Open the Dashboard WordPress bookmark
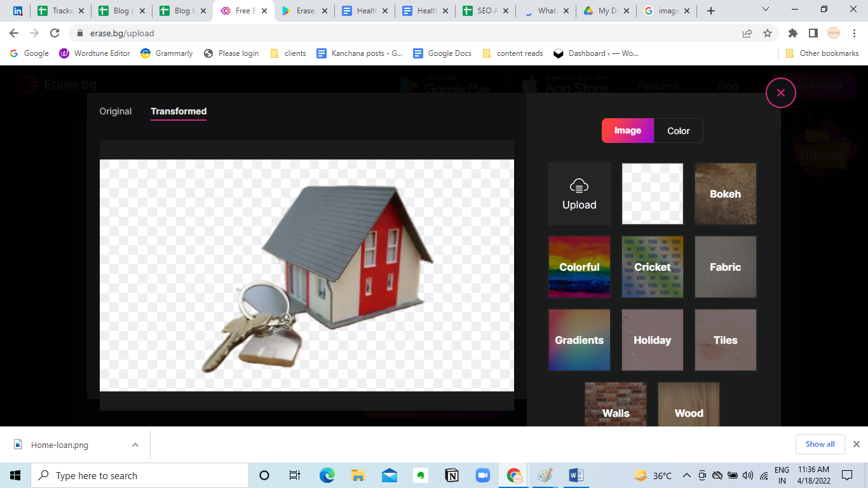This screenshot has width=868, height=488. tap(596, 53)
